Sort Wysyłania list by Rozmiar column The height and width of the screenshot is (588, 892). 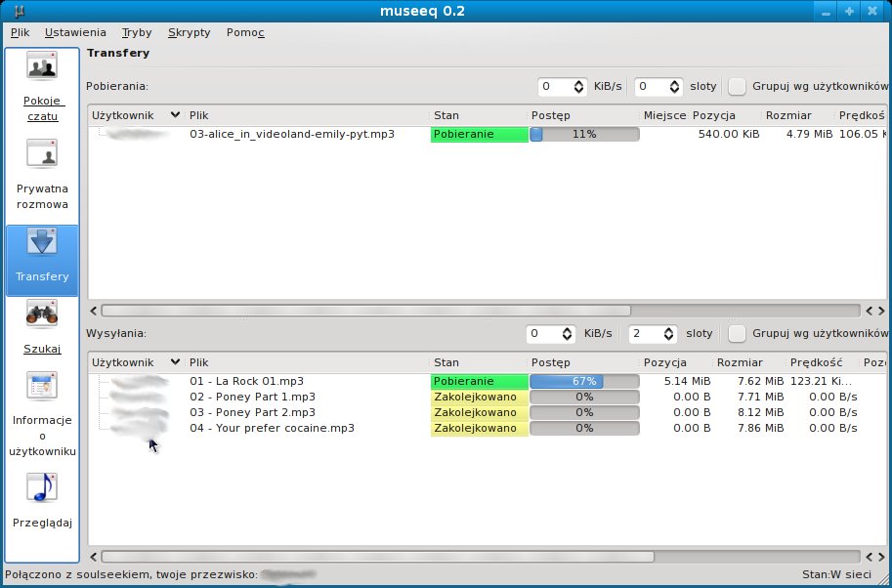click(x=749, y=362)
